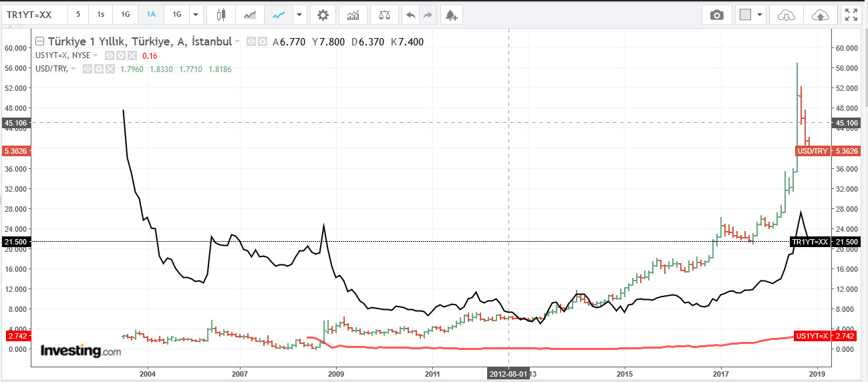Toggle visibility eye for US1YT=X series
This screenshot has width=868, height=382.
pyautogui.click(x=110, y=55)
